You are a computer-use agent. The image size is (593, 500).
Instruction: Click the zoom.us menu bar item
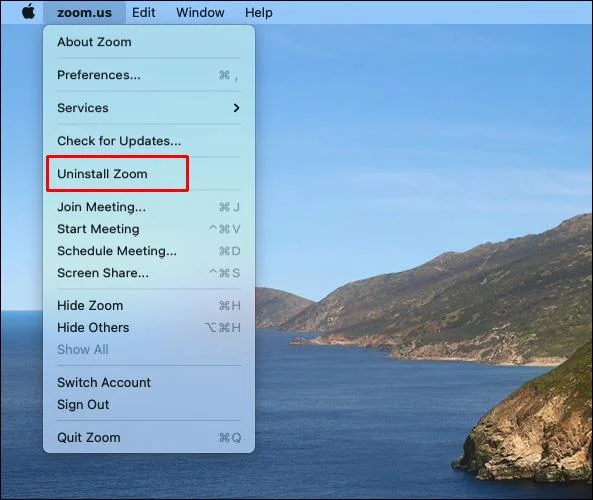click(x=84, y=12)
